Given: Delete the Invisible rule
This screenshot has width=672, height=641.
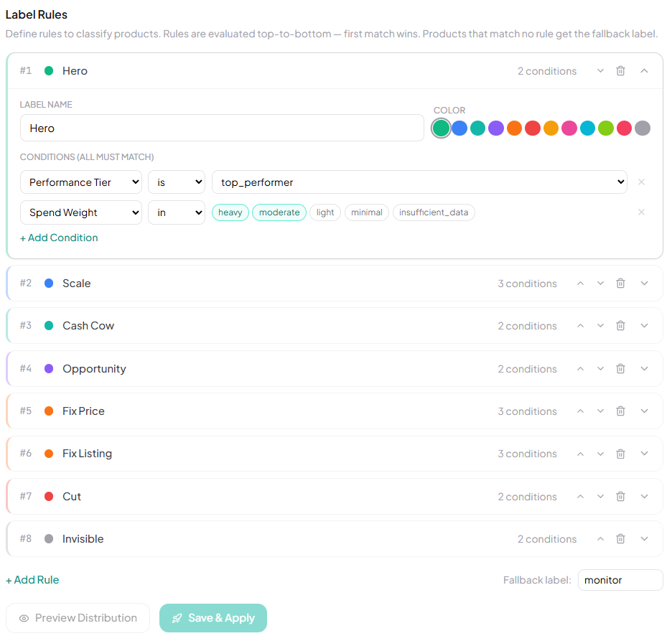Looking at the screenshot, I should (x=620, y=538).
